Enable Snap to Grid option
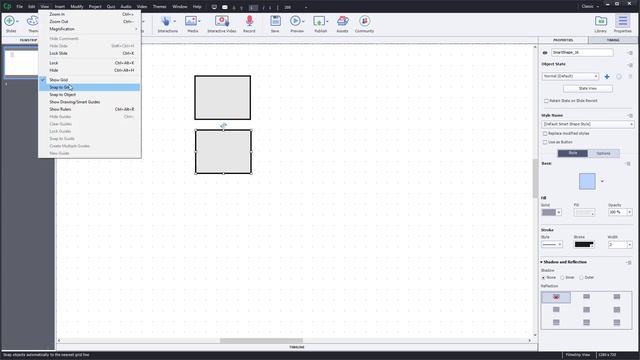This screenshot has width=640, height=360. pos(89,87)
